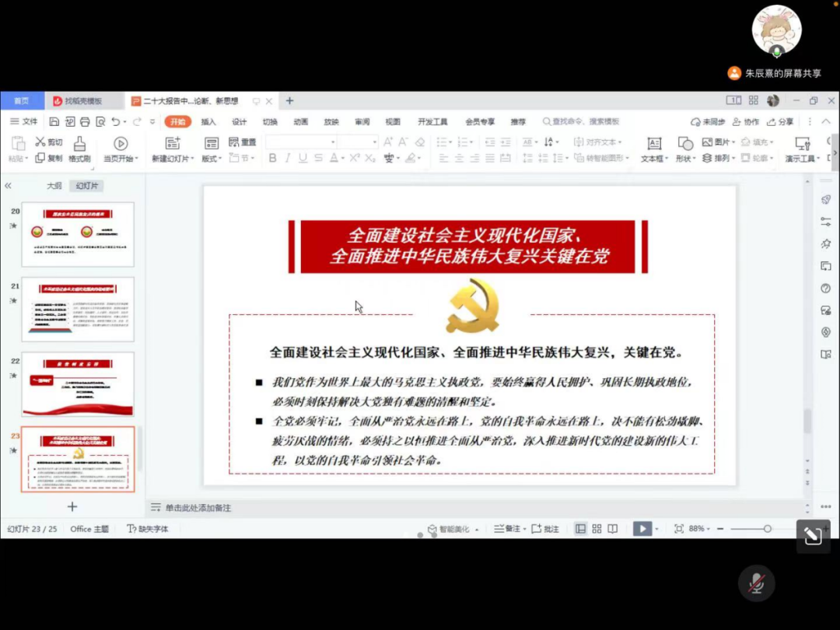This screenshot has height=630, width=840.
Task: Click the muted microphone button
Action: point(757,583)
